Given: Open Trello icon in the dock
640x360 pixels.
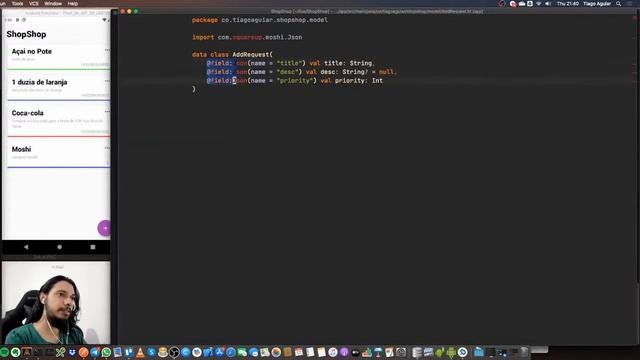Looking at the screenshot, I should [x=129, y=352].
